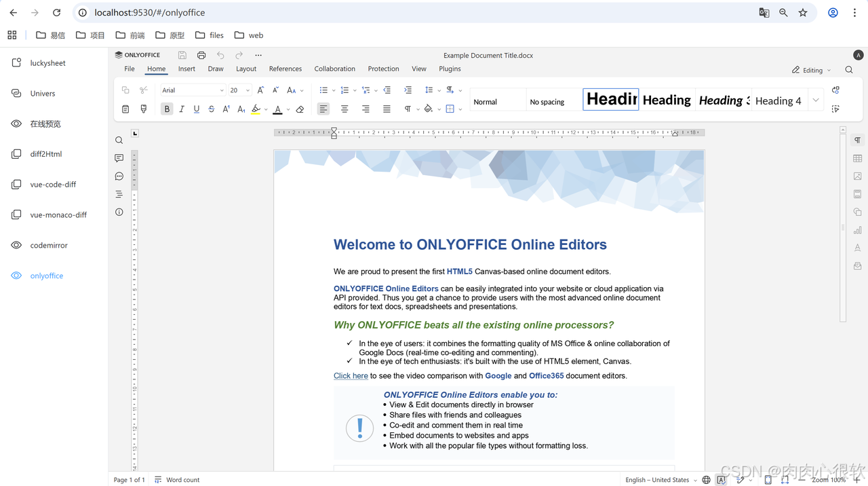Click the paragraph shading fill bucket
The height and width of the screenshot is (486, 868).
click(428, 109)
